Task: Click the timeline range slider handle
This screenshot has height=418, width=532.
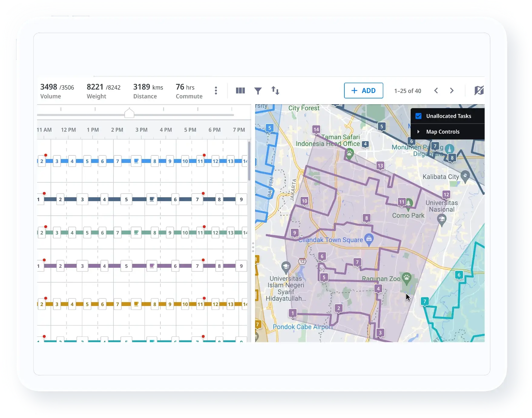Action: point(129,113)
